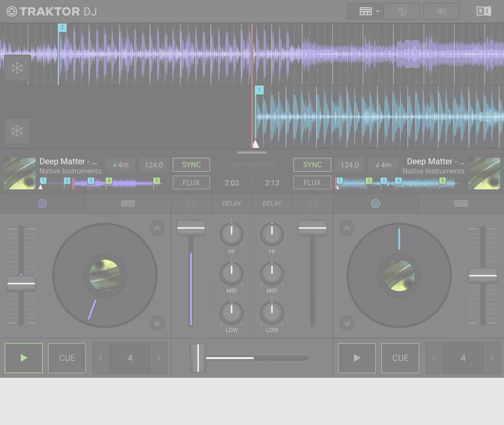The width and height of the screenshot is (504, 425).
Task: Click left channel volume fader
Action: pyautogui.click(x=191, y=228)
